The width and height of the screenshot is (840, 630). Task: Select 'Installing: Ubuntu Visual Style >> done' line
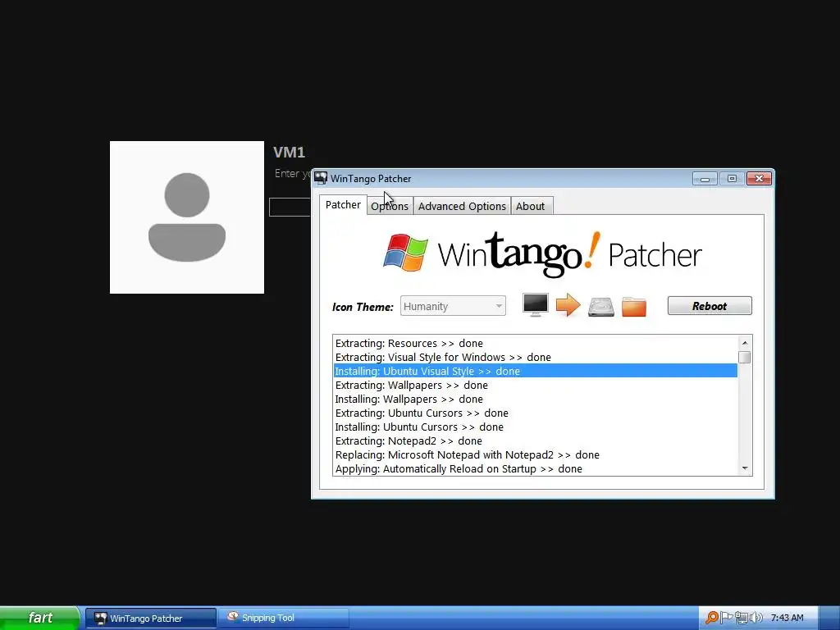tap(535, 371)
